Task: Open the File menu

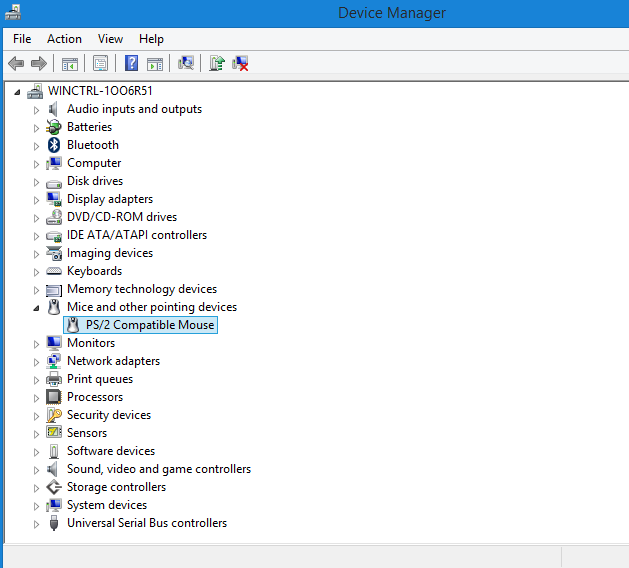Action: pyautogui.click(x=22, y=39)
